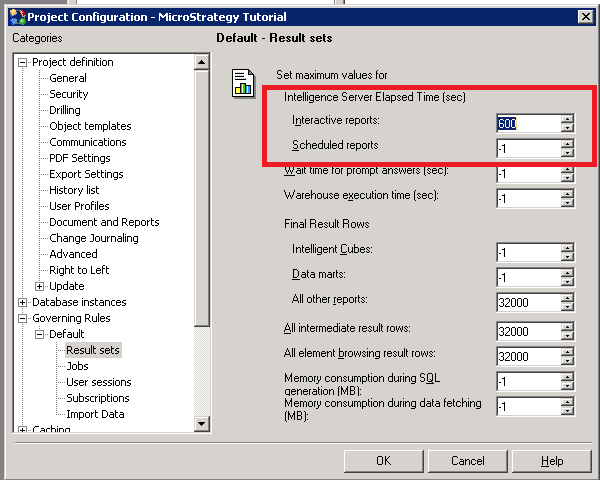Open the Drilling category
Screen dimensions: 600x480
[65, 110]
